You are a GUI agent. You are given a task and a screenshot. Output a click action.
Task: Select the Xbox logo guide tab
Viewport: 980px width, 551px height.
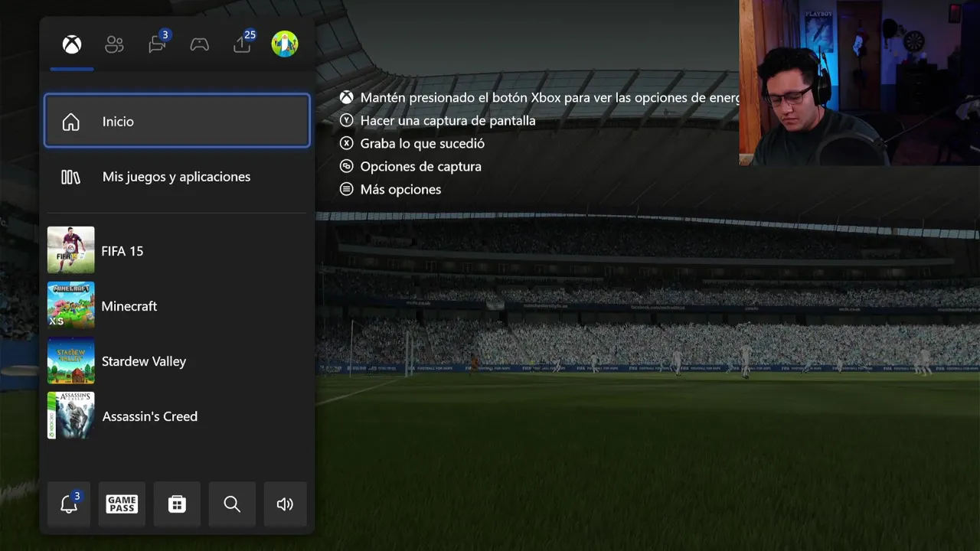pyautogui.click(x=72, y=44)
